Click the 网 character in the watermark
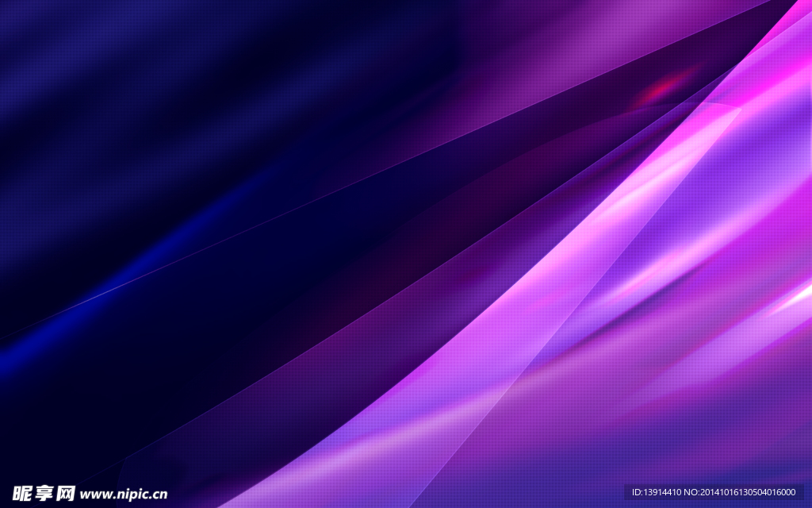The image size is (812, 508). pyautogui.click(x=64, y=493)
